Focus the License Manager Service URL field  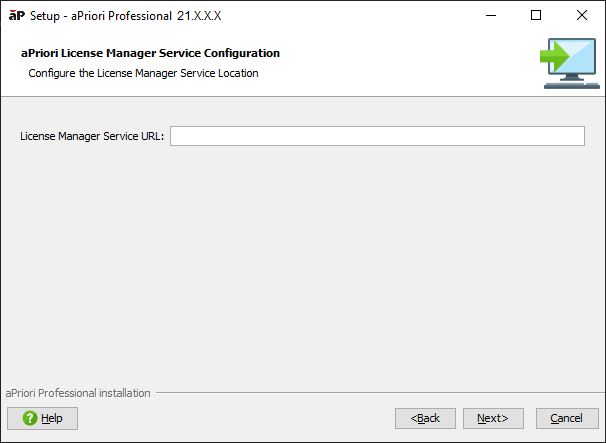[377, 136]
